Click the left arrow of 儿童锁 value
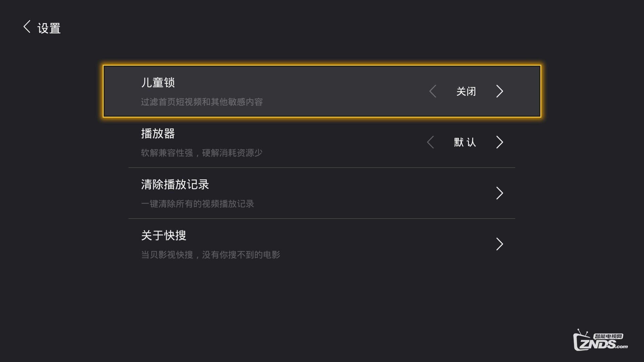 (432, 91)
